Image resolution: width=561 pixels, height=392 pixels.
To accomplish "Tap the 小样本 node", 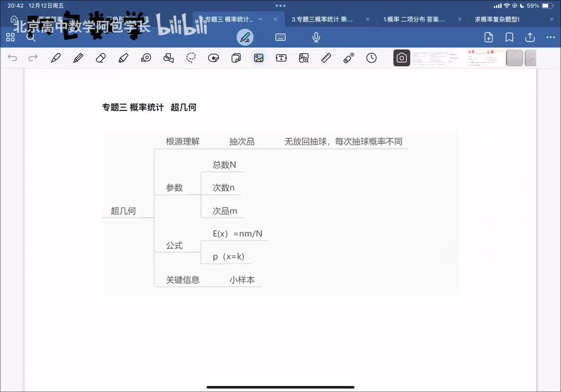I will [242, 280].
